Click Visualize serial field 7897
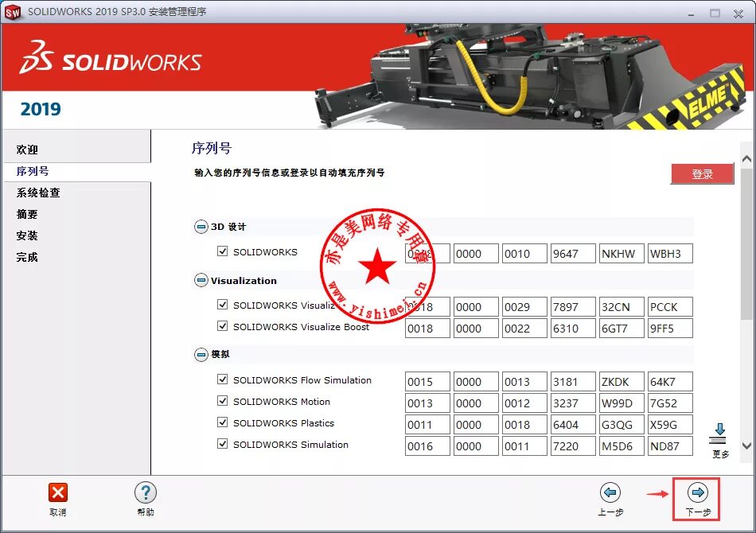 (x=573, y=307)
